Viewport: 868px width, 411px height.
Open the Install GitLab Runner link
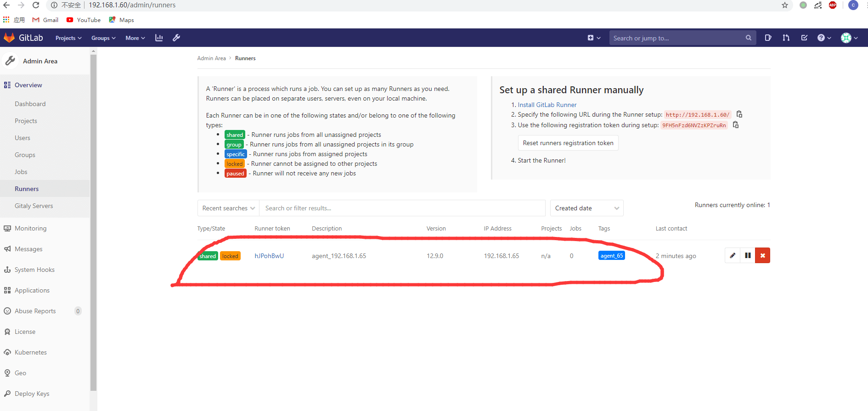point(547,105)
